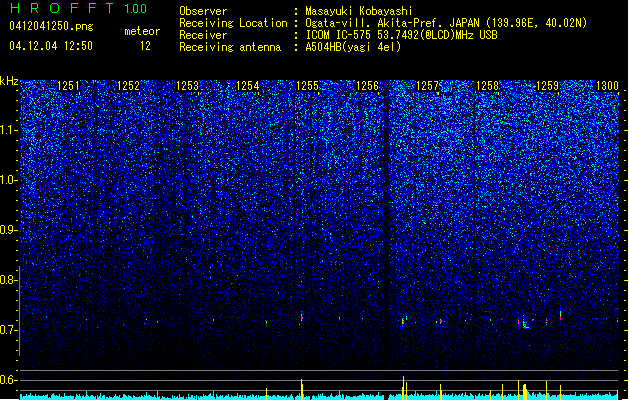This screenshot has width=629, height=400.
Task: Click the 'meteor' label
Action: (x=142, y=31)
